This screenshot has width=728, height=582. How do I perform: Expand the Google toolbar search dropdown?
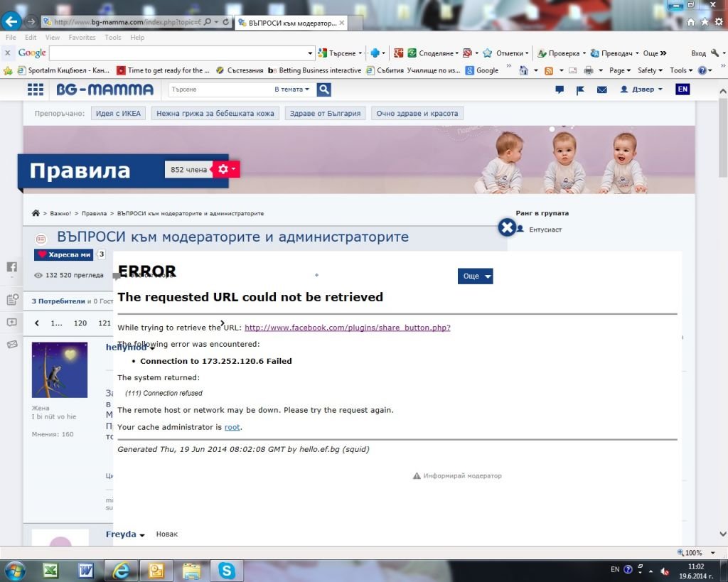click(310, 53)
